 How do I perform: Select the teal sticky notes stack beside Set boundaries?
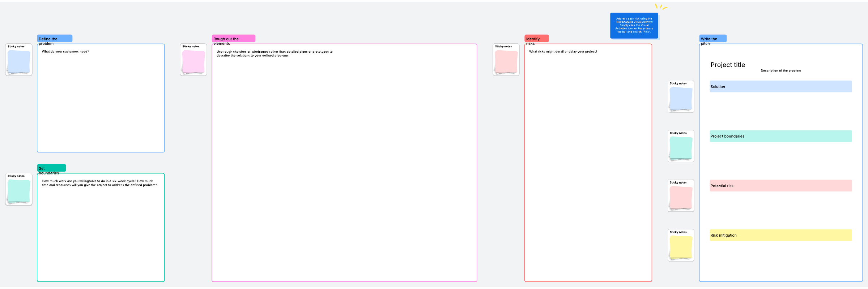19,191
